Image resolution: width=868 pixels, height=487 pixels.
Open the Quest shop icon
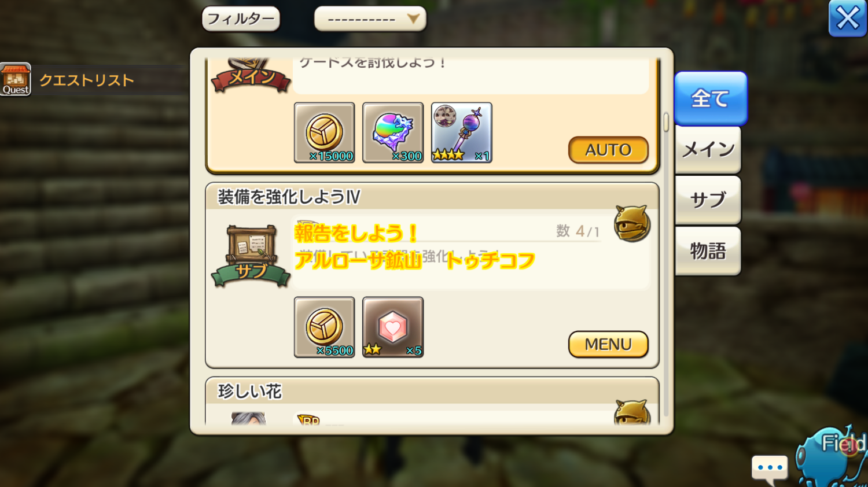click(16, 79)
